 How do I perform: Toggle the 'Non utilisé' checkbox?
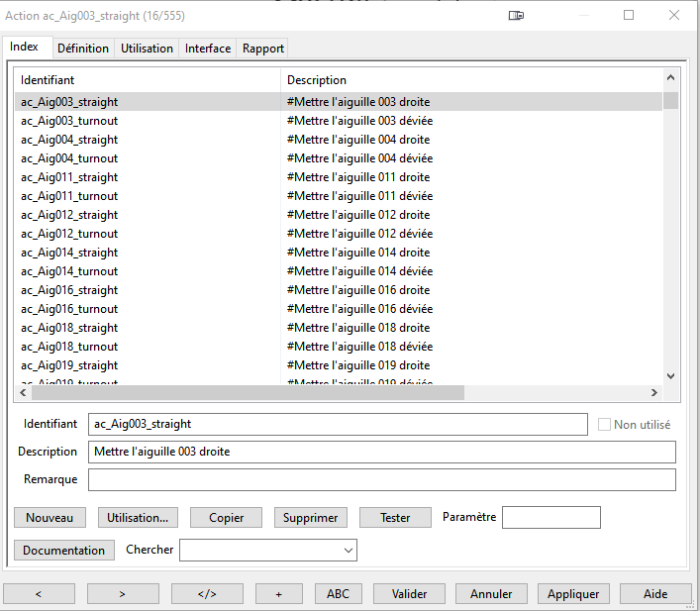coord(605,425)
